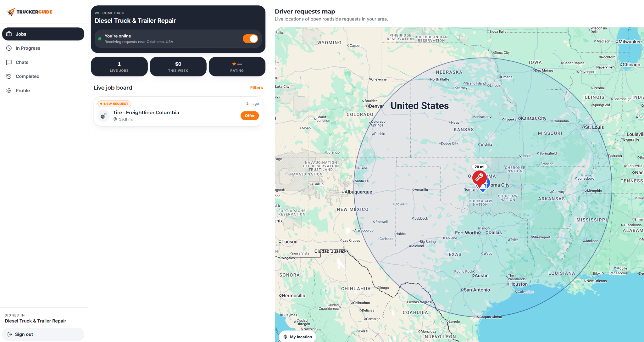Click the orange rating star icon
The width and height of the screenshot is (644, 342).
pos(234,64)
